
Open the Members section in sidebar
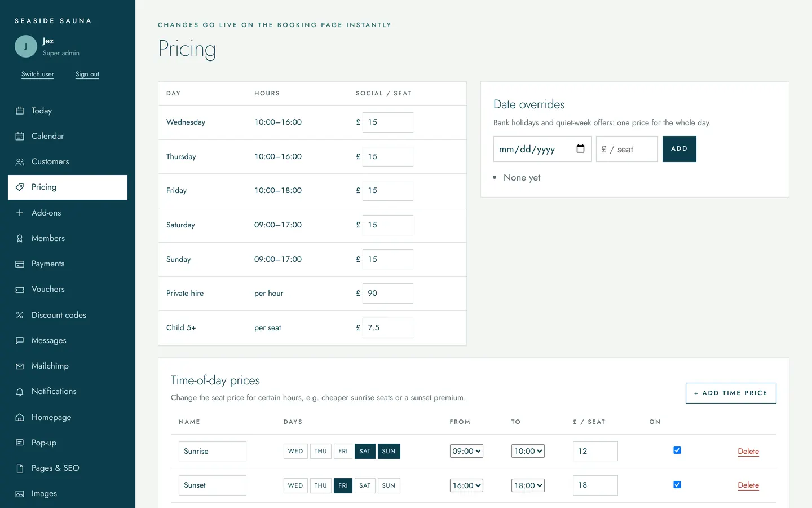tap(68, 238)
